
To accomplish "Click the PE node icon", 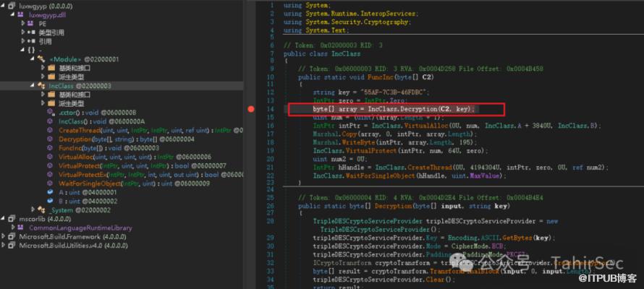I will [30, 23].
